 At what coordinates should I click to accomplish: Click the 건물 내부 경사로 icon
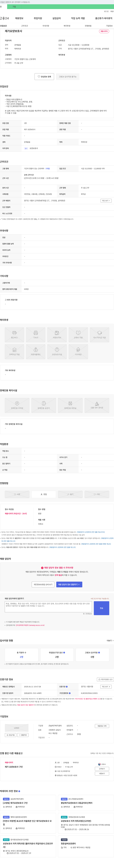(97, 405)
